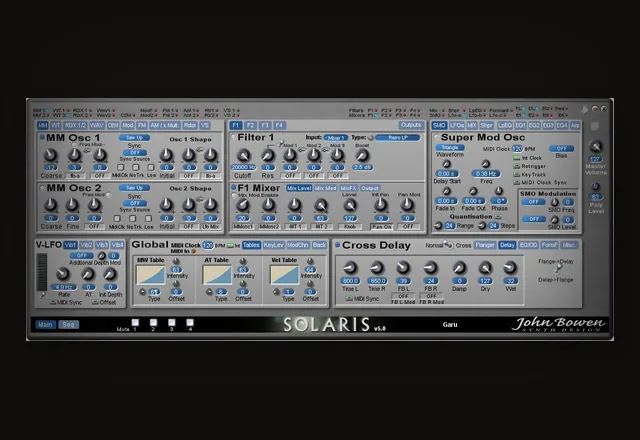Open the SMO Freq modulation OFF source selector
The width and height of the screenshot is (640, 440).
coord(533,202)
